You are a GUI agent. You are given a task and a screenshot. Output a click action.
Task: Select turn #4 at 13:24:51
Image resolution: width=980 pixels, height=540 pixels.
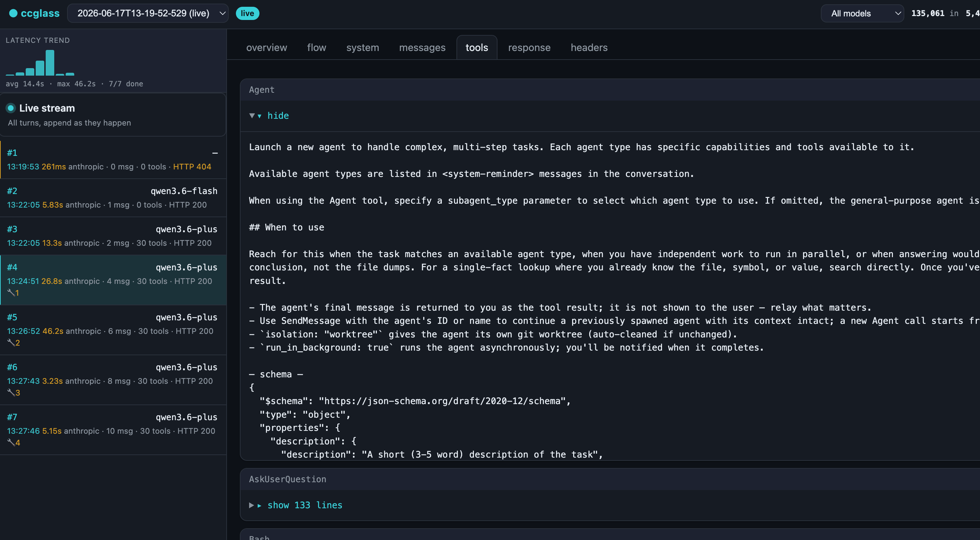coord(113,280)
